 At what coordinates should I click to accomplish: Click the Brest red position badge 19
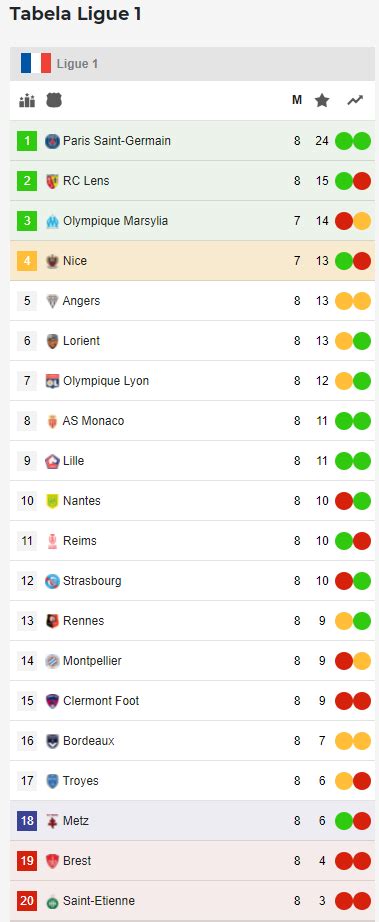tap(27, 860)
